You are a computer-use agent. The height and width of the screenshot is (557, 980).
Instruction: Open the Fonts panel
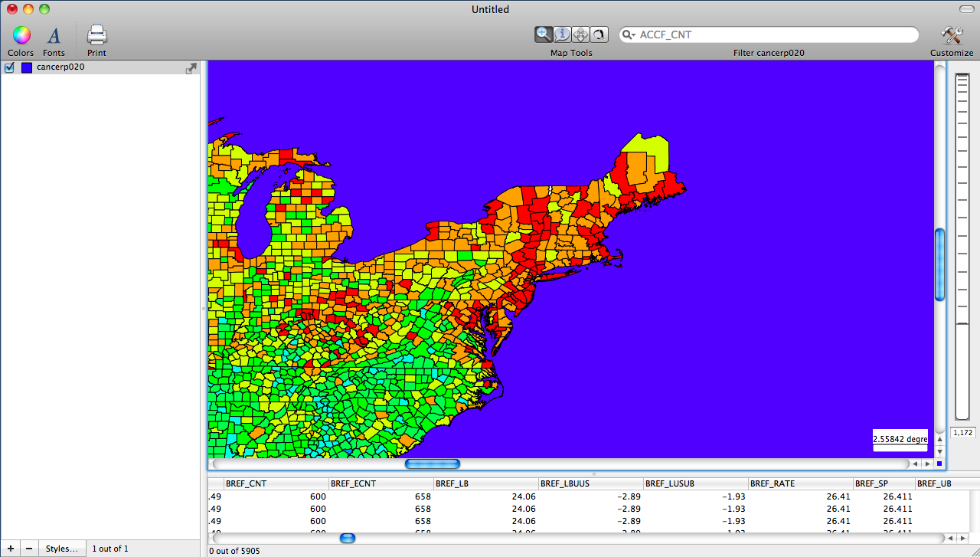point(54,35)
